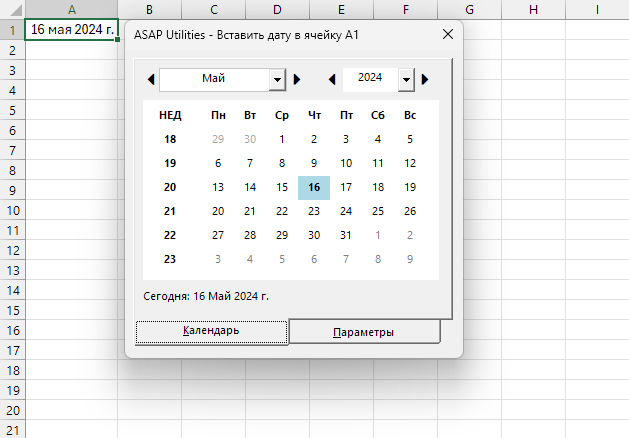Select date 4 in the calendar's Сб column

click(x=378, y=139)
